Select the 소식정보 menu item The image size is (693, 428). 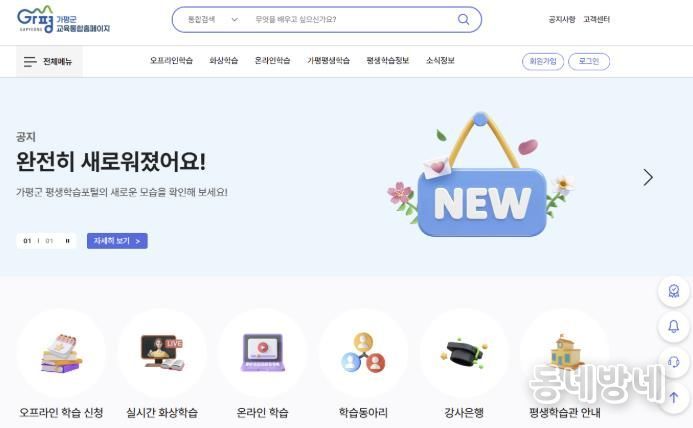click(x=440, y=61)
